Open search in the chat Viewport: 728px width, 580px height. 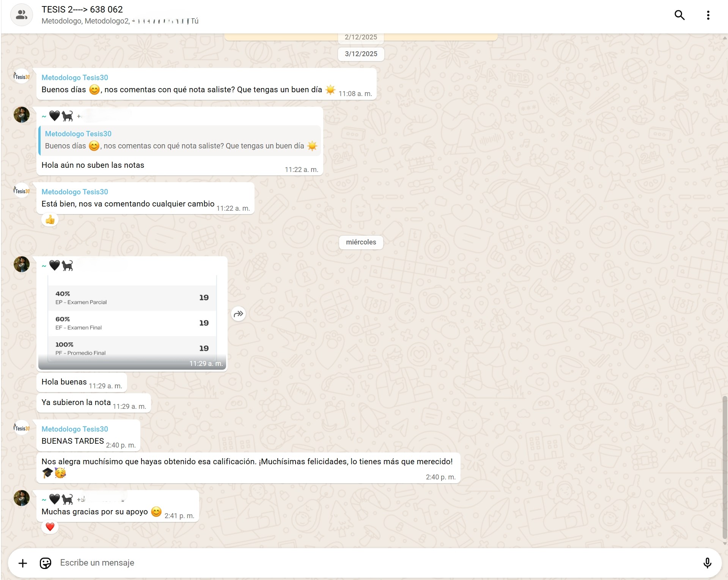click(x=679, y=15)
